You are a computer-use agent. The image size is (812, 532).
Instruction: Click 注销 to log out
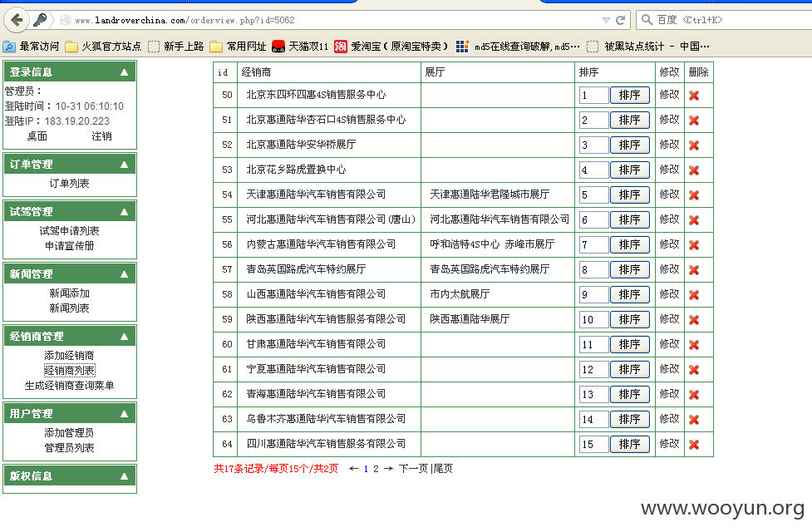coord(101,136)
